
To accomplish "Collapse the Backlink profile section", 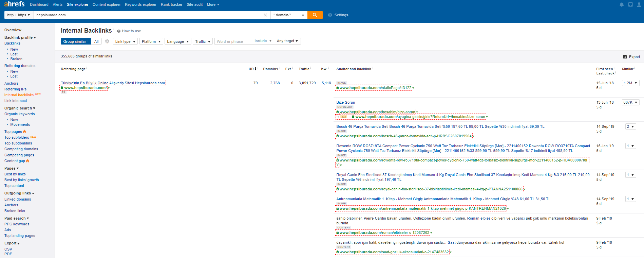I will coord(20,37).
